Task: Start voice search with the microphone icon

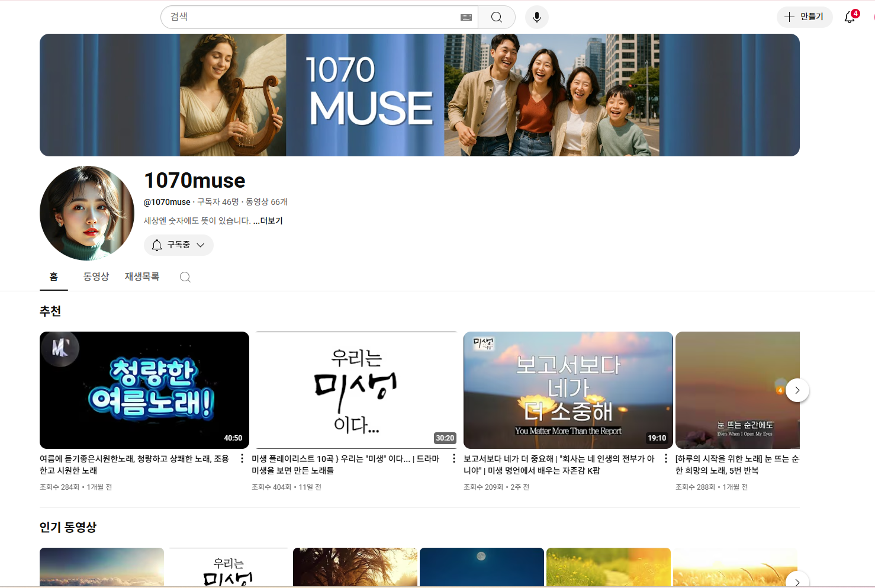Action: [537, 17]
